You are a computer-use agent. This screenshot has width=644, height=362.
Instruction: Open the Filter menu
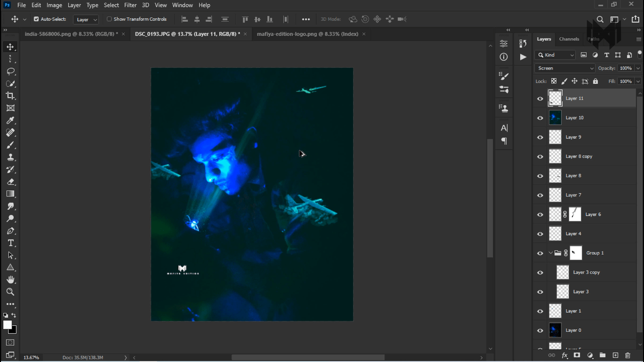pos(131,5)
